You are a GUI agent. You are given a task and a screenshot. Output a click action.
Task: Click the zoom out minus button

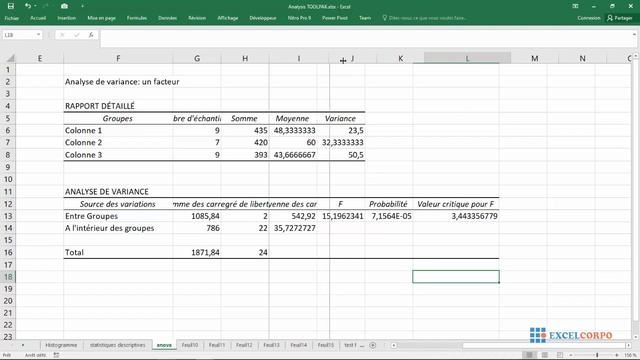click(571, 355)
